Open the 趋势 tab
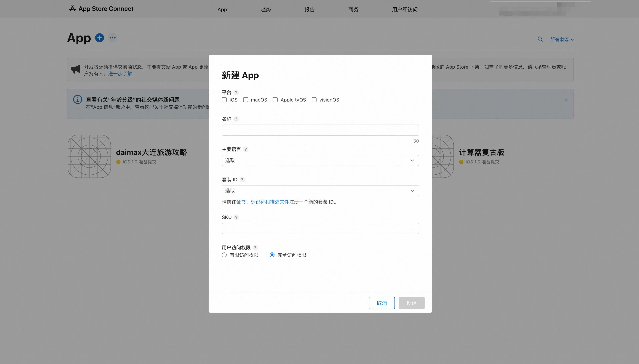The image size is (639, 364). click(266, 9)
